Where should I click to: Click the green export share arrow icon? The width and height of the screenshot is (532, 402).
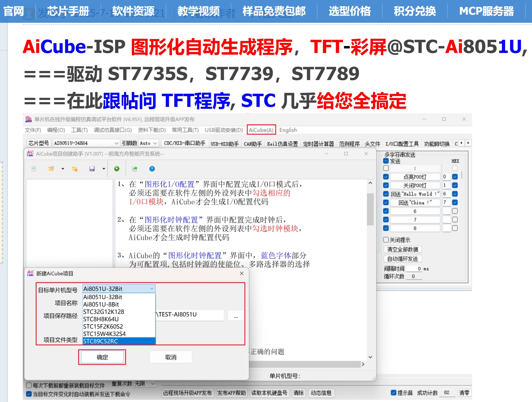click(x=135, y=169)
